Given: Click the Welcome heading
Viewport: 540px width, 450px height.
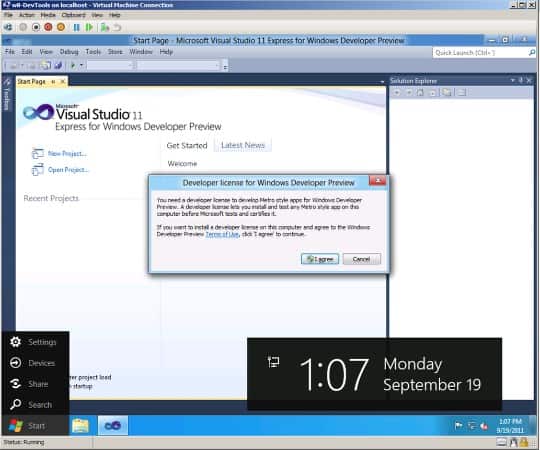Looking at the screenshot, I should (182, 164).
